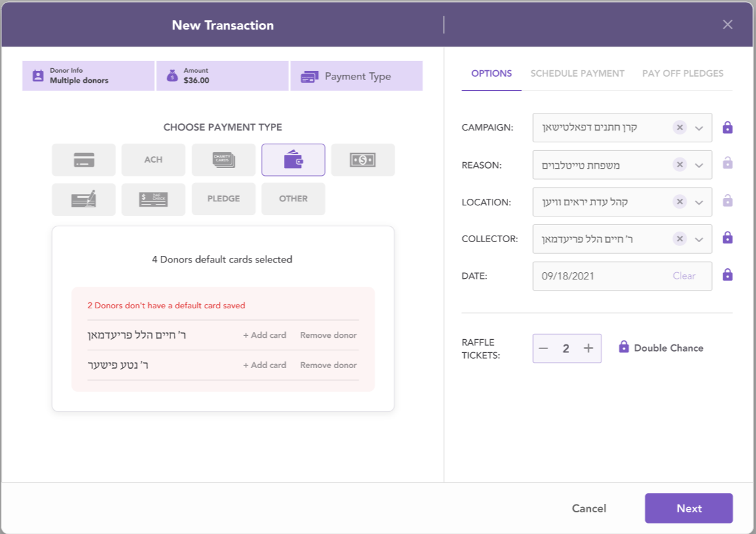Toggle the Collector lock

(x=728, y=237)
